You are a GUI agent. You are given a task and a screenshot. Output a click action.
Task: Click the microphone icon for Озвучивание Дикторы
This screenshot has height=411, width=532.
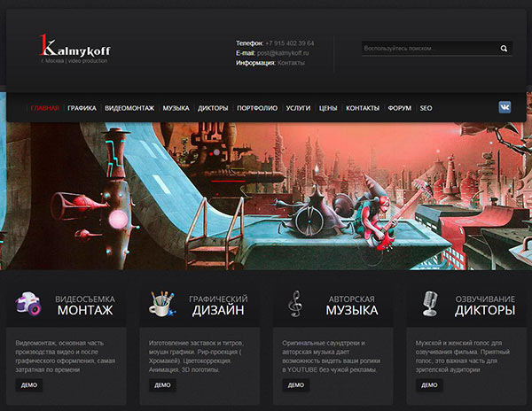click(x=430, y=304)
